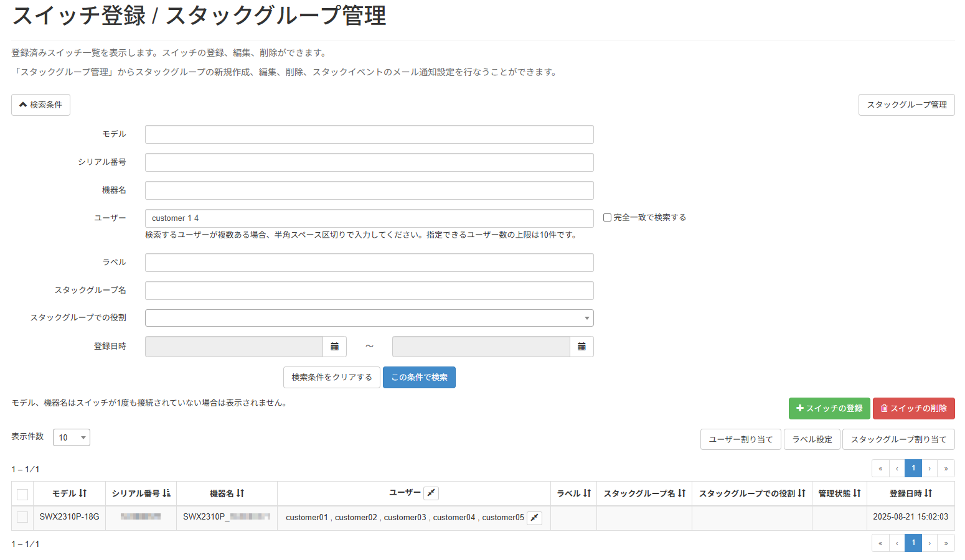
Task: Check the select-all checkbox in table header
Action: click(22, 494)
